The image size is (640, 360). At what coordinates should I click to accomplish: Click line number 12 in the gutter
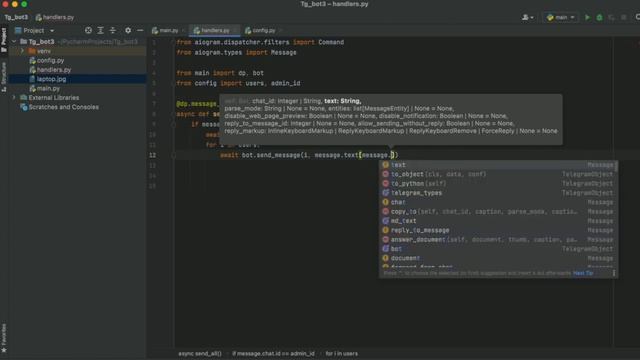[x=152, y=155]
